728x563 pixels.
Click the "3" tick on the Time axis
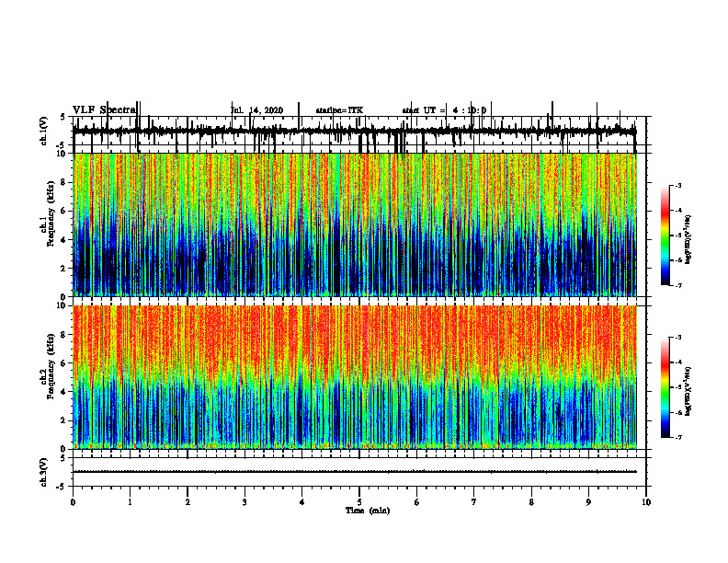[x=245, y=502]
